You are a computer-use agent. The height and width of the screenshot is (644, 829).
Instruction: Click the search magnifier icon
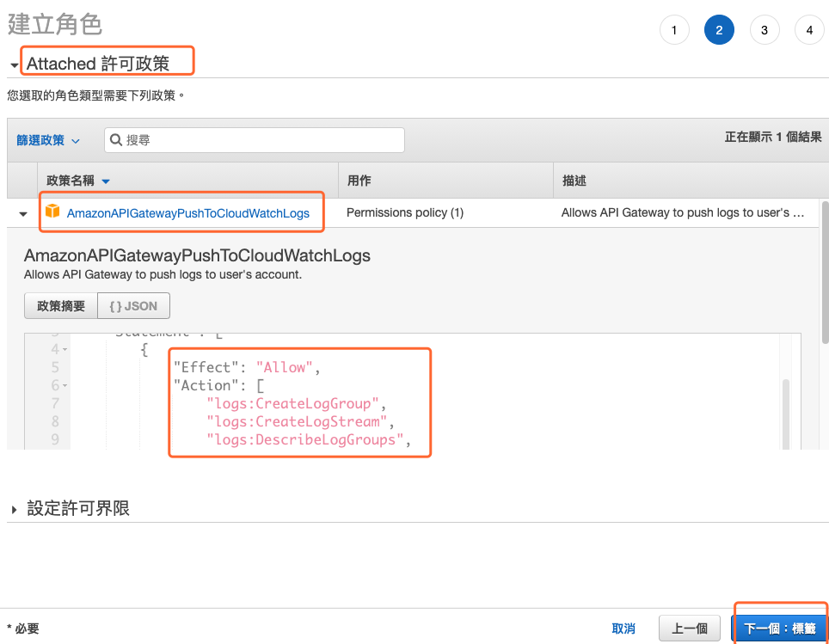tap(116, 140)
